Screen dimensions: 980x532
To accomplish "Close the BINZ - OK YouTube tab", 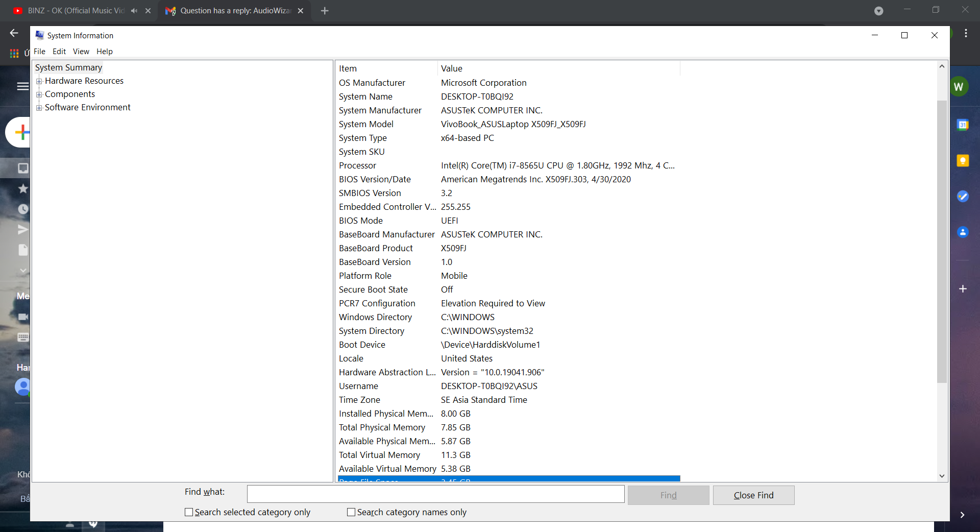I will tap(148, 11).
